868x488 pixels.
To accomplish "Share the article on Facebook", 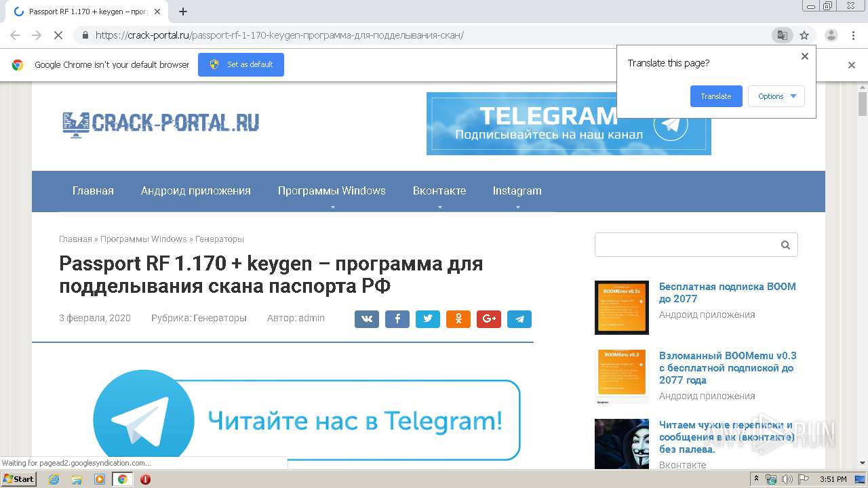I will 397,319.
